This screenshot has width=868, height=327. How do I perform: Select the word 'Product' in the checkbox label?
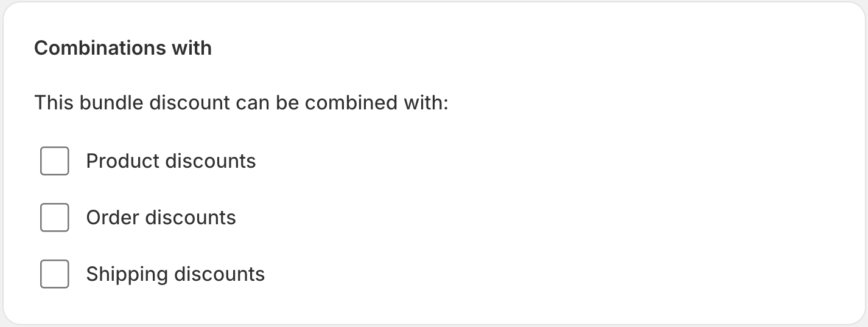point(123,161)
